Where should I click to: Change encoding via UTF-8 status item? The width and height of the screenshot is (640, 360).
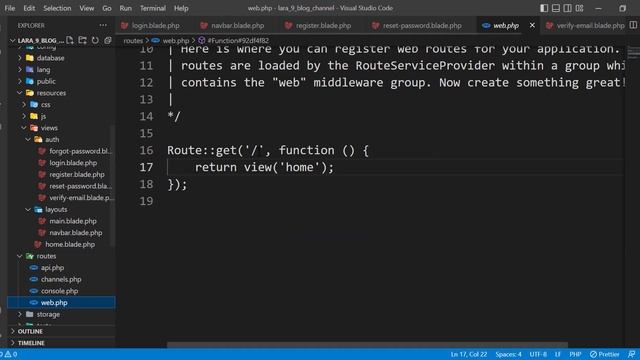tap(538, 354)
